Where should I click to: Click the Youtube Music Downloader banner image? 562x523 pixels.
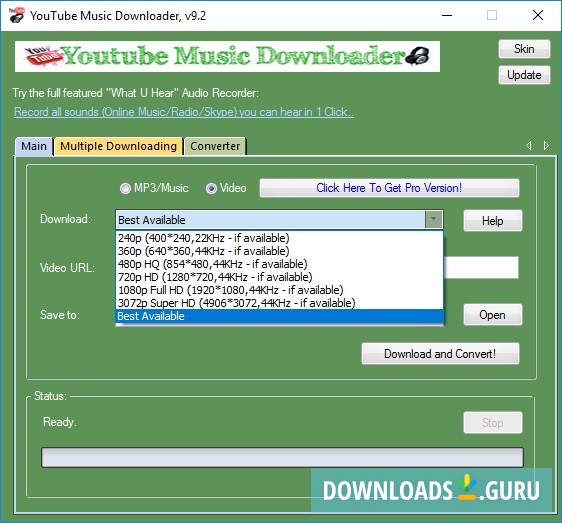coord(227,56)
